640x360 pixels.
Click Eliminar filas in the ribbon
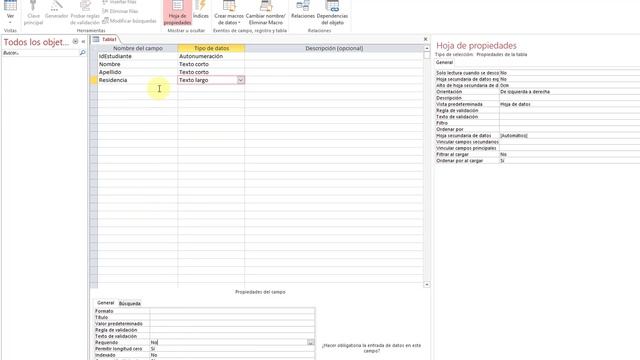(x=120, y=11)
